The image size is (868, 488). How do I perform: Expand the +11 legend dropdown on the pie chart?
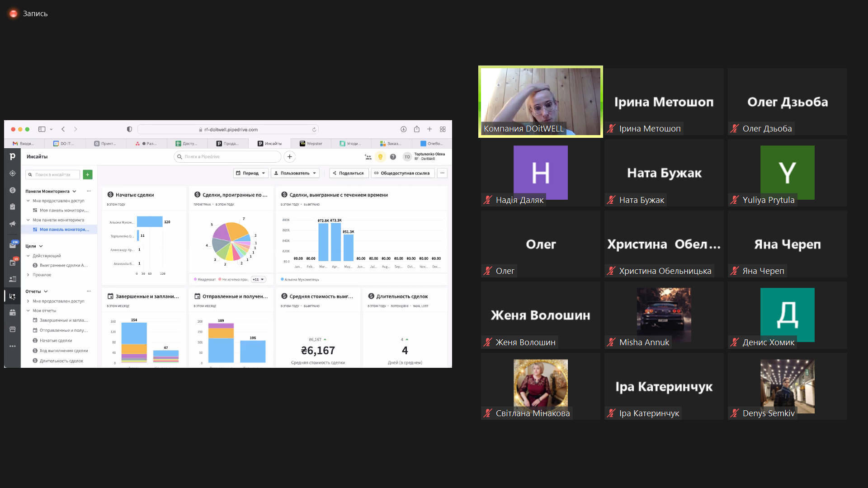point(258,279)
